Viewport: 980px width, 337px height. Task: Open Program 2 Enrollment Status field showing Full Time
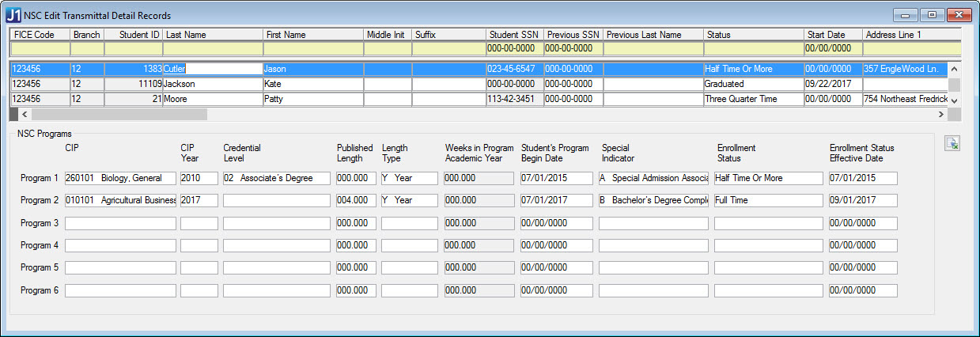click(x=768, y=201)
